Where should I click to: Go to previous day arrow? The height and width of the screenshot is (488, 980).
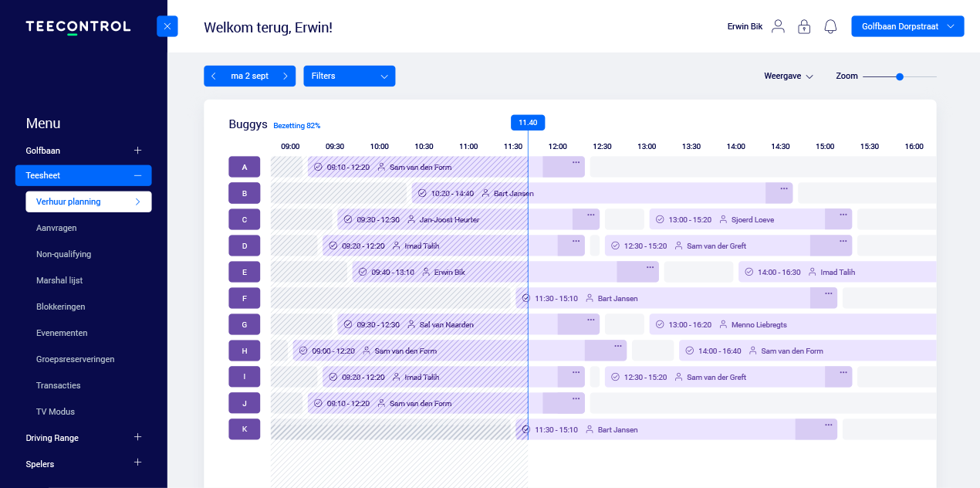pos(214,76)
